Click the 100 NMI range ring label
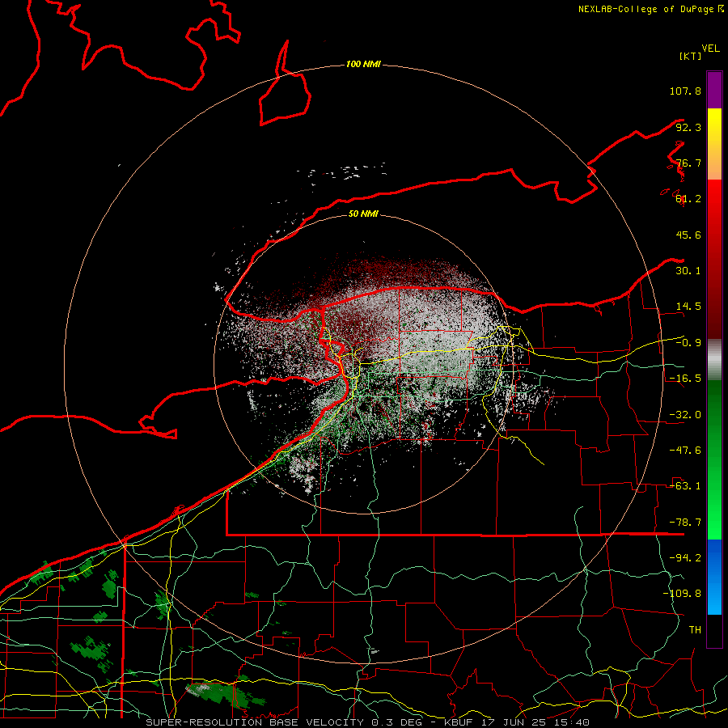Image resolution: width=728 pixels, height=728 pixels. pyautogui.click(x=363, y=64)
